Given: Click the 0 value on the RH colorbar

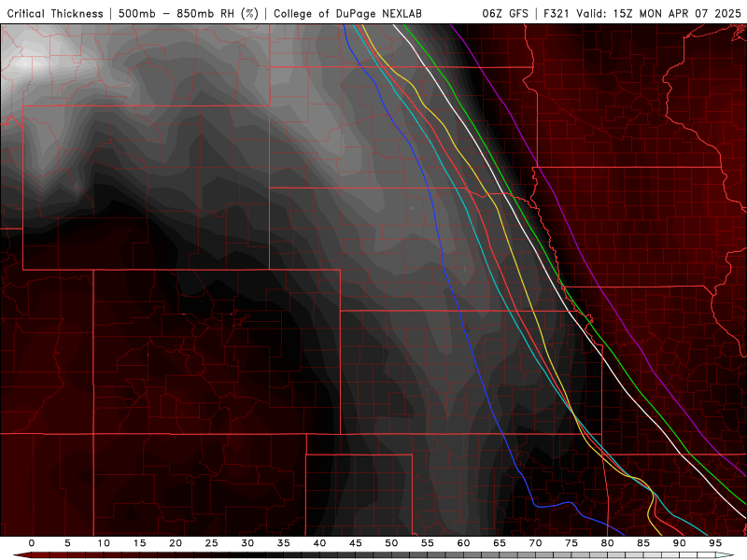Looking at the screenshot, I should [32, 543].
